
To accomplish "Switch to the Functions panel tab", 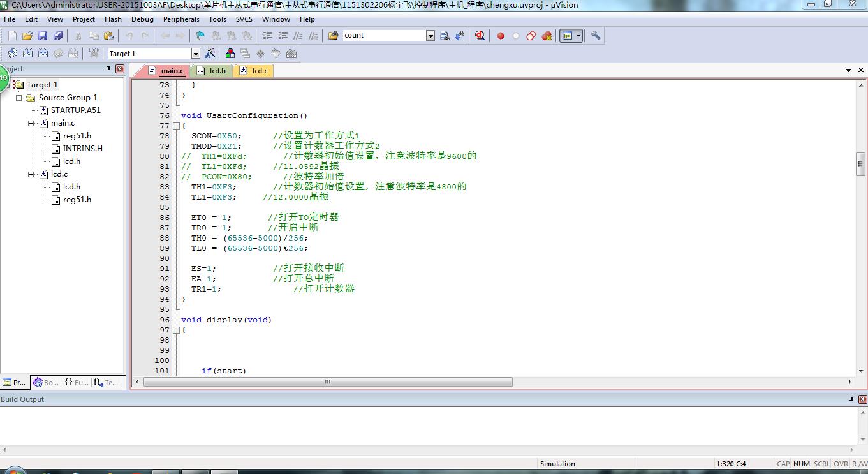I will [76, 383].
